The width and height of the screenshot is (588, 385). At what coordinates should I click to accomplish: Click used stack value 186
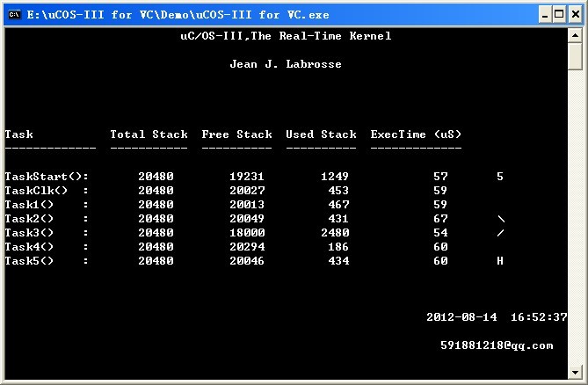point(338,247)
